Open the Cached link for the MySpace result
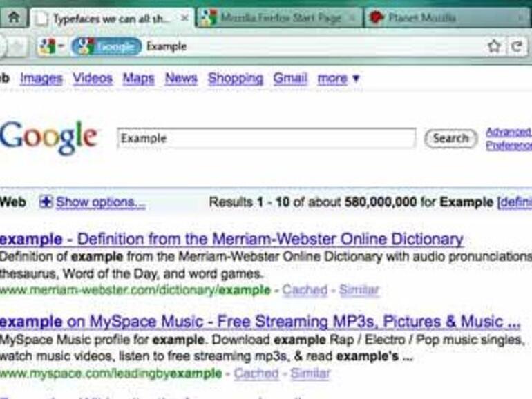Image resolution: width=532 pixels, height=399 pixels. coord(256,373)
